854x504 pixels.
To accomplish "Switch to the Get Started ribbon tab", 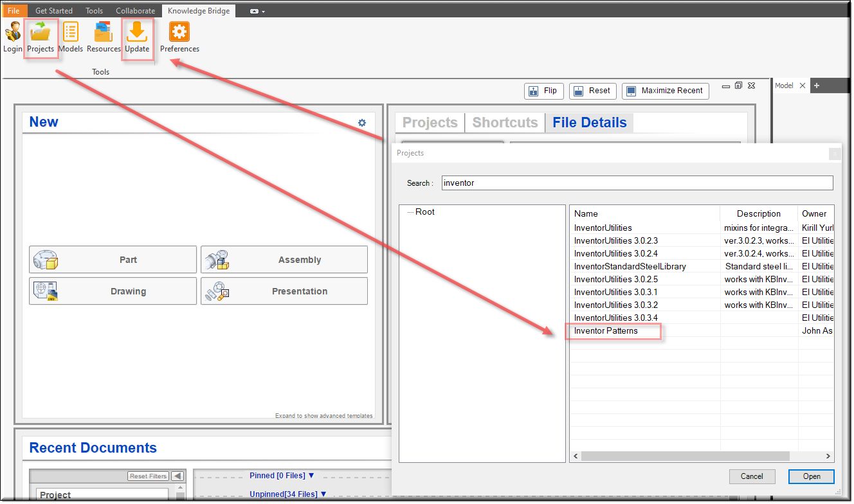I will pos(54,11).
